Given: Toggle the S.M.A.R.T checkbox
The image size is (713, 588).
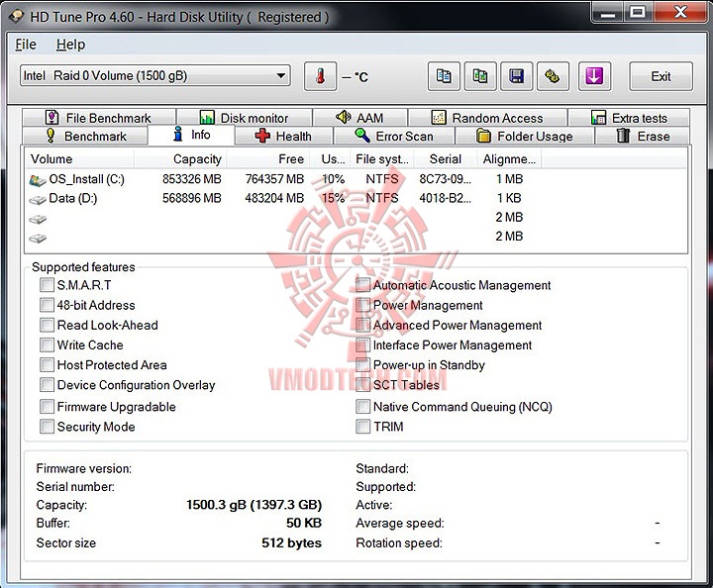Looking at the screenshot, I should 47,285.
